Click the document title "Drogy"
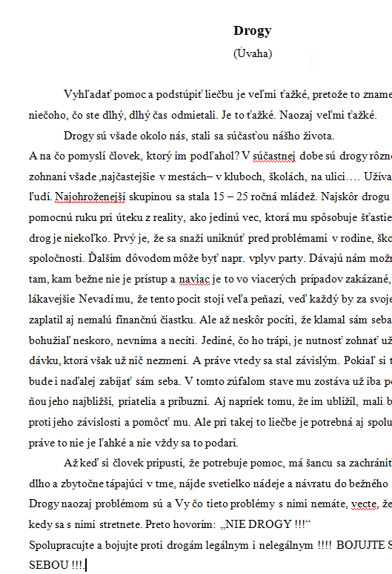This screenshot has width=392, height=574. tap(252, 31)
